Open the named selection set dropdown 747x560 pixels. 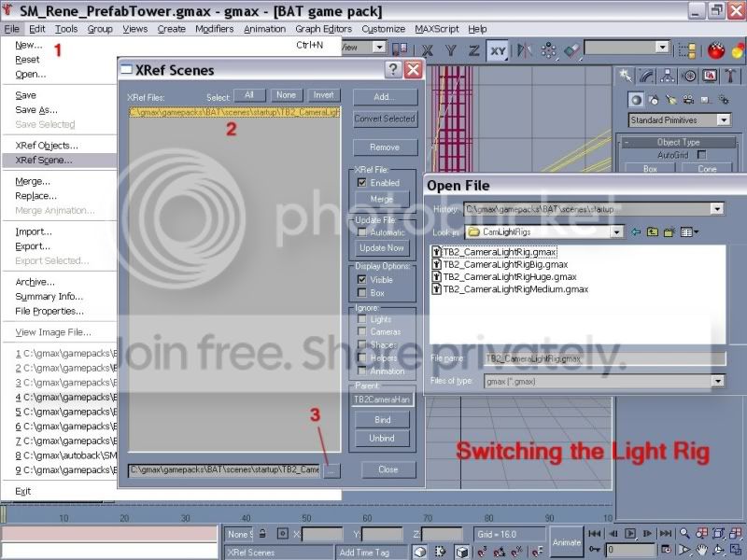(662, 47)
